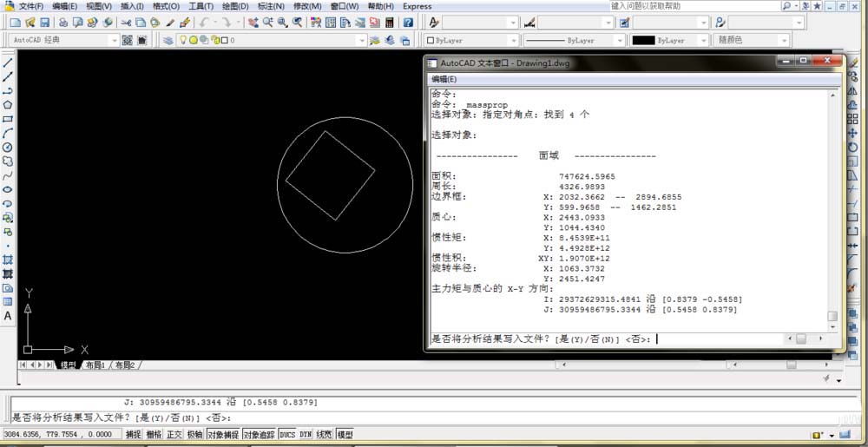Open the Help question mark icon
Image resolution: width=868 pixels, height=447 pixels.
coord(408,23)
